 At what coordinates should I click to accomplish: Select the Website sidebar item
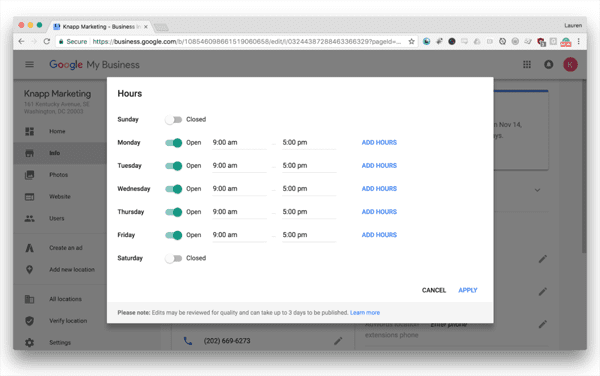(60, 197)
